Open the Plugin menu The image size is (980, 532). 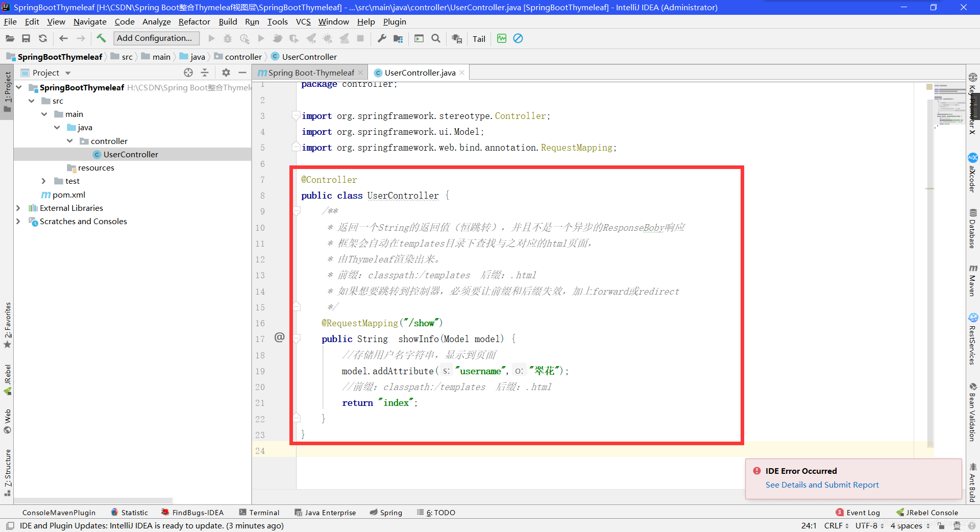(395, 21)
